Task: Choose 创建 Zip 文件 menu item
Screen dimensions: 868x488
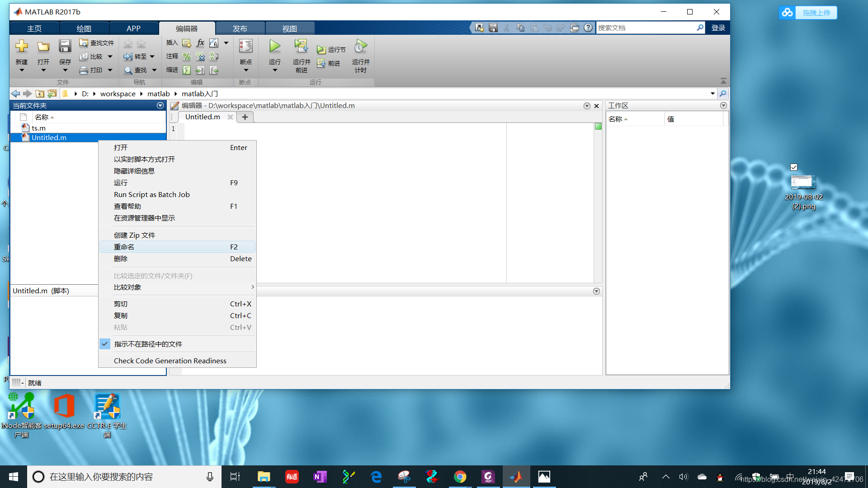Action: tap(177, 235)
